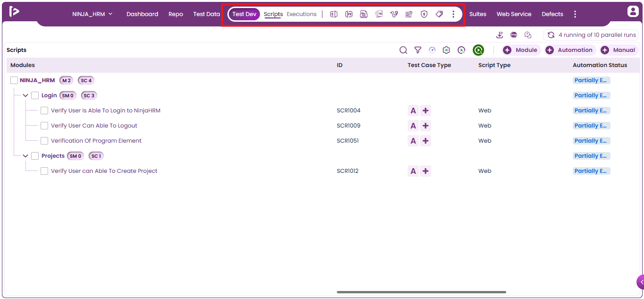Viewport: 644px width, 299px height.
Task: Click the plus icon for SCR1012
Action: 426,171
